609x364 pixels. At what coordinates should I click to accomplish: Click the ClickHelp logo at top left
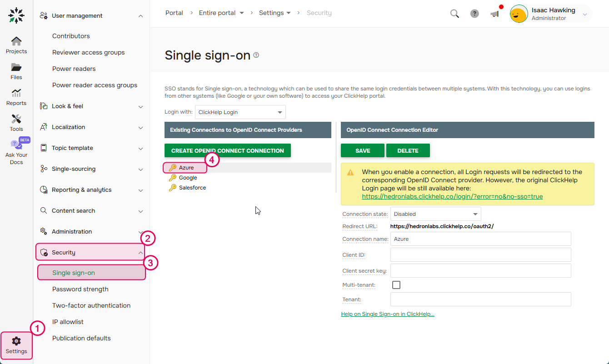pyautogui.click(x=16, y=15)
